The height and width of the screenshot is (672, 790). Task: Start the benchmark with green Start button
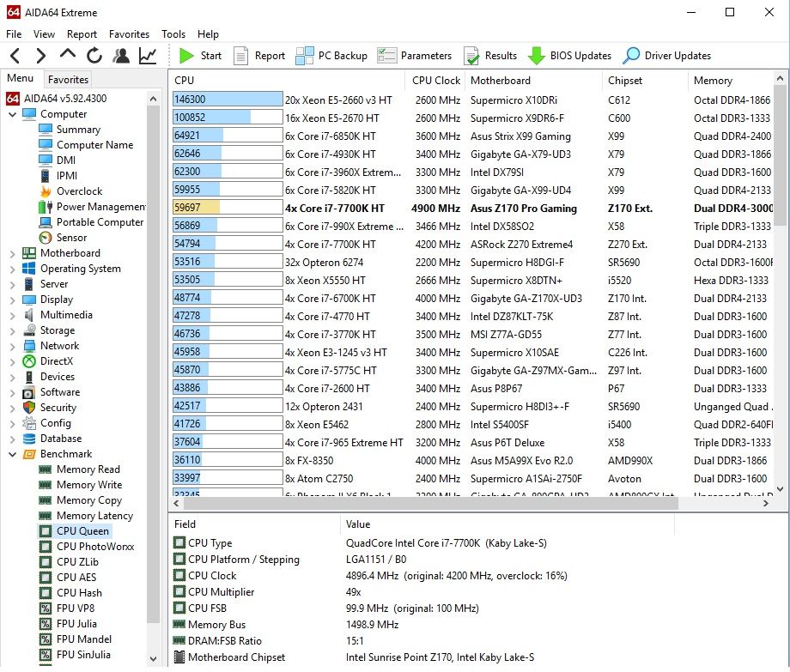(200, 56)
